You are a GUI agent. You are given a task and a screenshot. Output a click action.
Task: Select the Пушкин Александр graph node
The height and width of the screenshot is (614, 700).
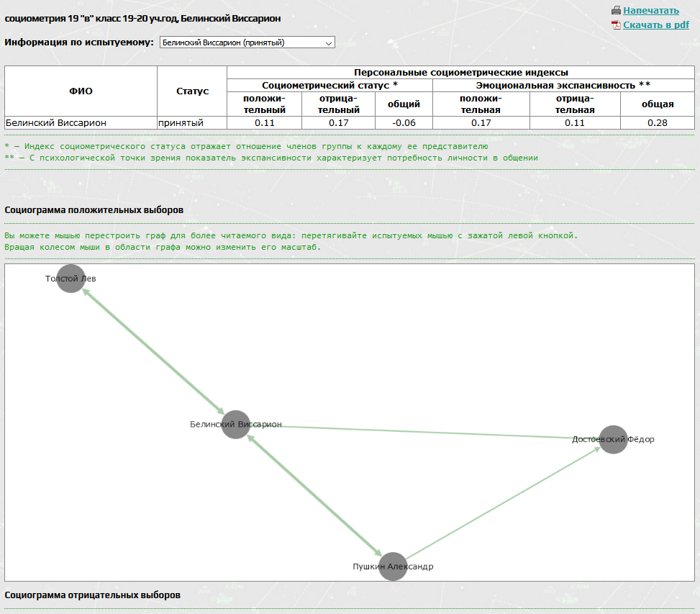[393, 566]
